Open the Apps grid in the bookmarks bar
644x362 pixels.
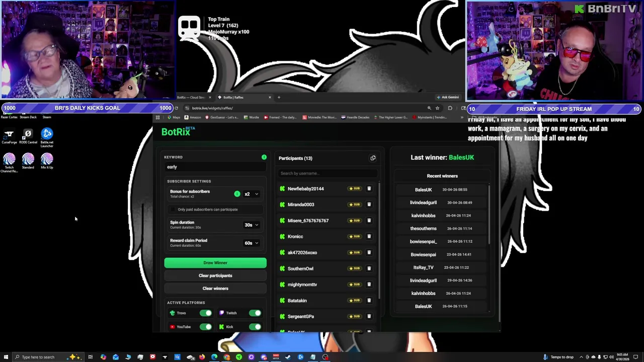pos(157,118)
